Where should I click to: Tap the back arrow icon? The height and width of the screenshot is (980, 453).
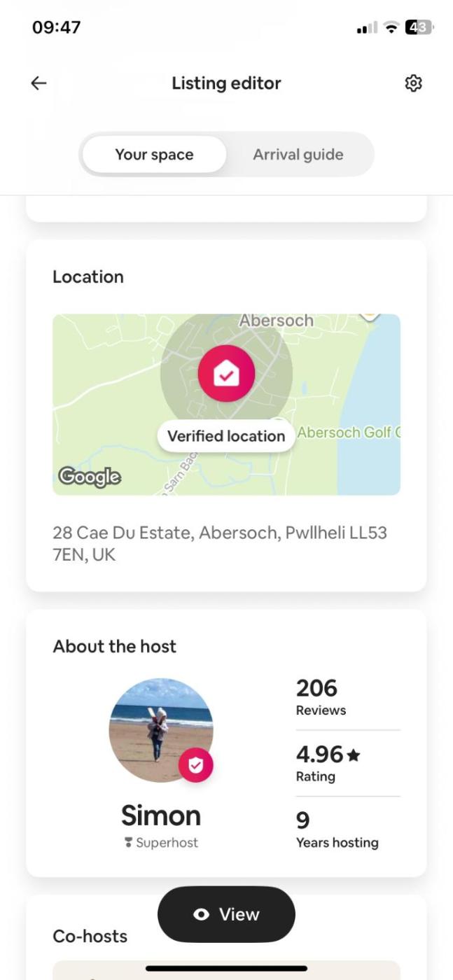point(39,83)
